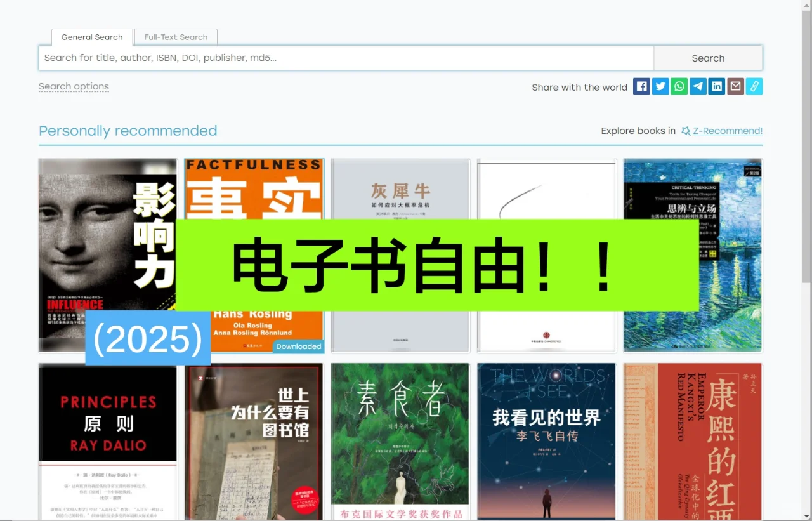The width and height of the screenshot is (812, 521).
Task: Open the Influence 影响力 book cover
Action: click(108, 255)
